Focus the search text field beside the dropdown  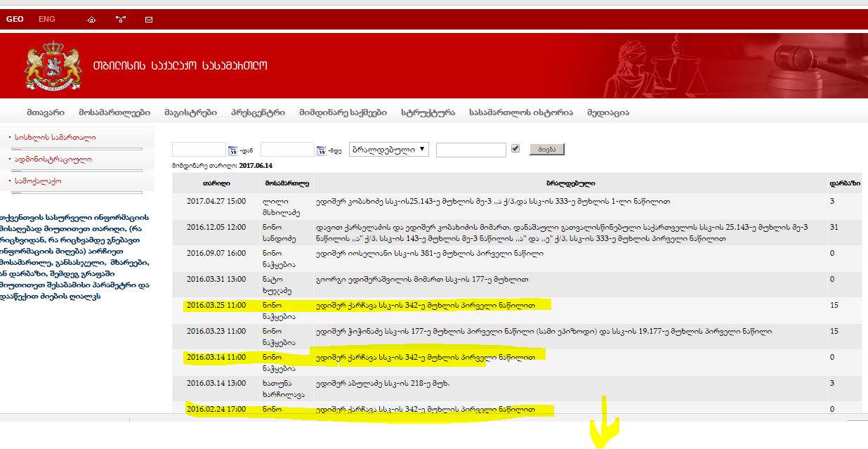click(471, 150)
